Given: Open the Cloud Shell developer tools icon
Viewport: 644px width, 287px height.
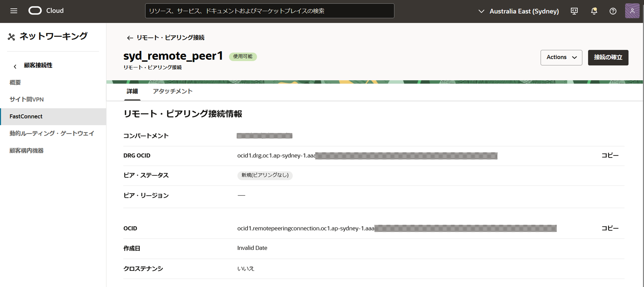Looking at the screenshot, I should pos(574,11).
